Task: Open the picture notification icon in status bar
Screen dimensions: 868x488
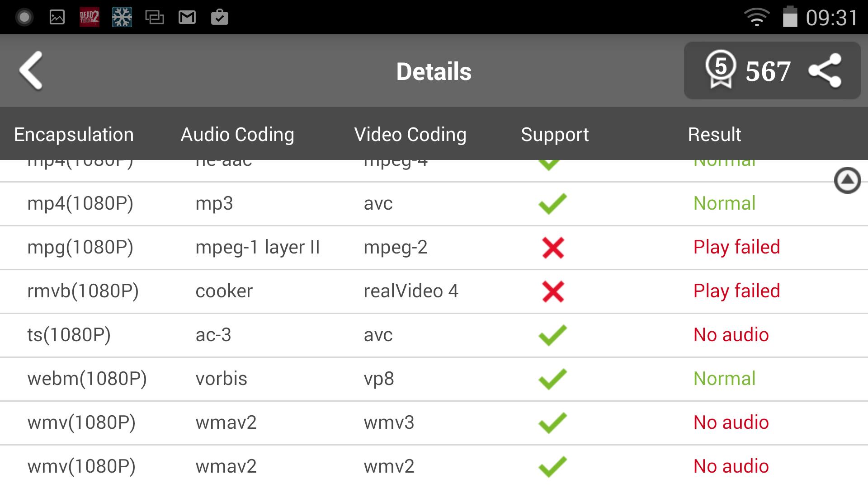Action: [x=57, y=17]
